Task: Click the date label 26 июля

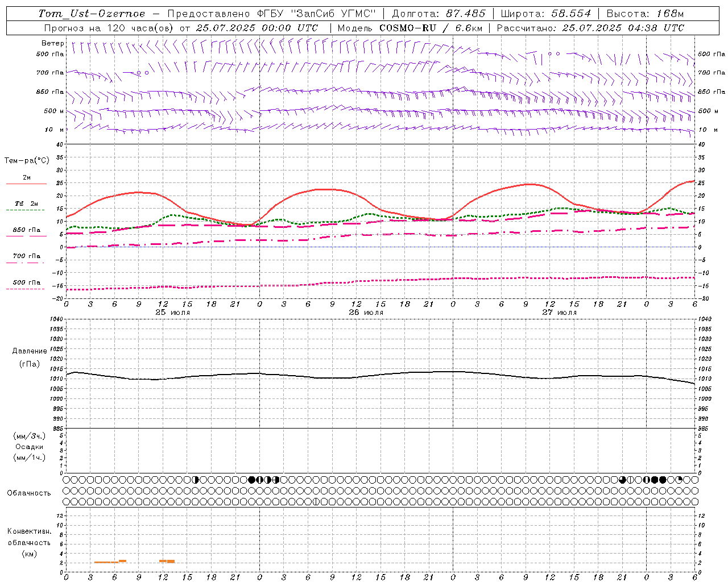Action: [x=366, y=313]
